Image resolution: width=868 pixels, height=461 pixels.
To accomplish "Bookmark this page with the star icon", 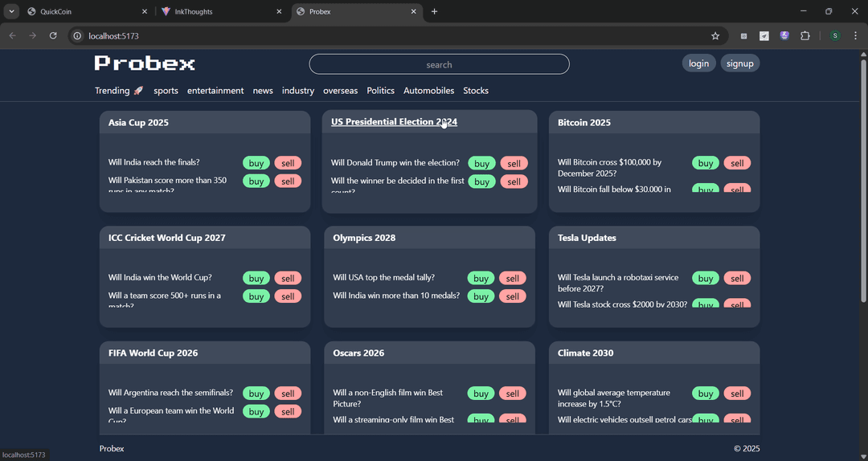I will click(715, 35).
